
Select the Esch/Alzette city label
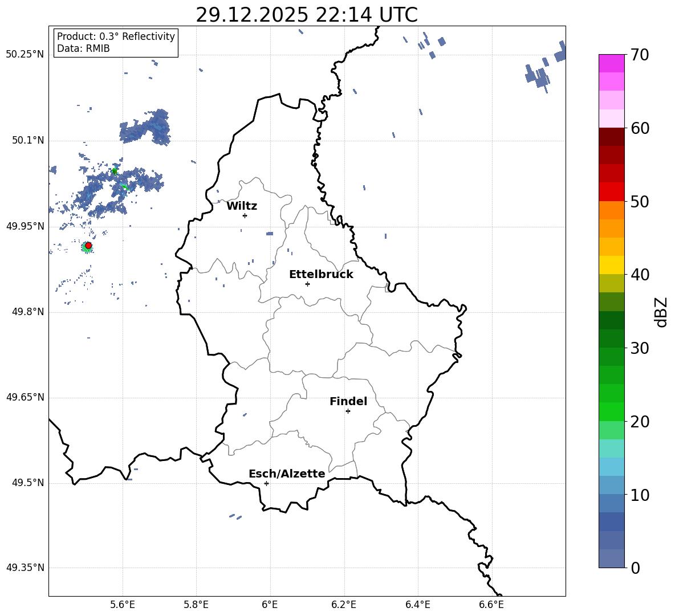pyautogui.click(x=287, y=474)
